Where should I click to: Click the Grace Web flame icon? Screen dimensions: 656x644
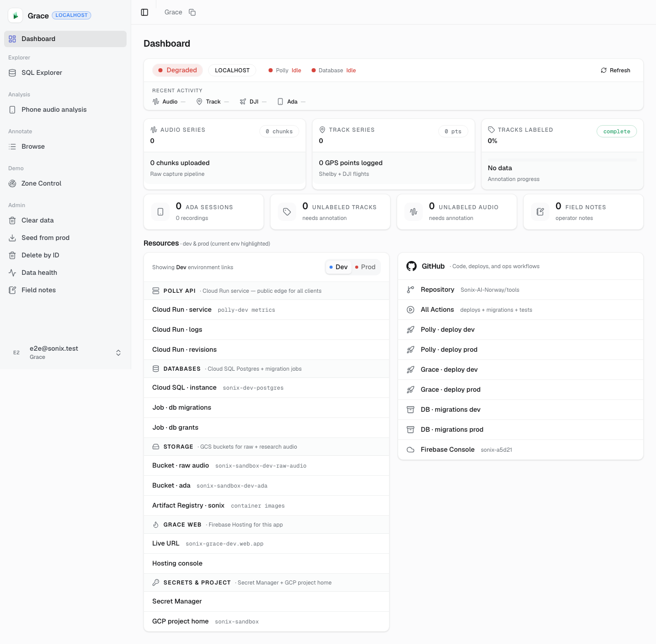coord(156,525)
